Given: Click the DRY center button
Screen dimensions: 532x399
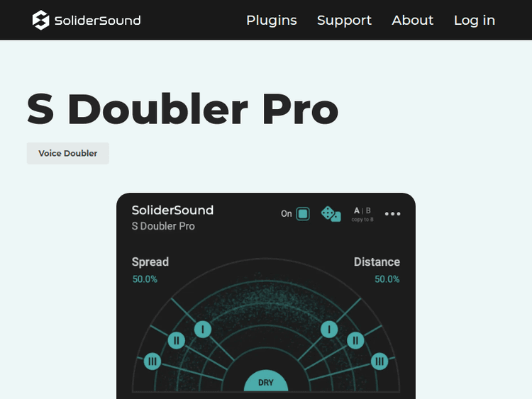Looking at the screenshot, I should coord(266,381).
